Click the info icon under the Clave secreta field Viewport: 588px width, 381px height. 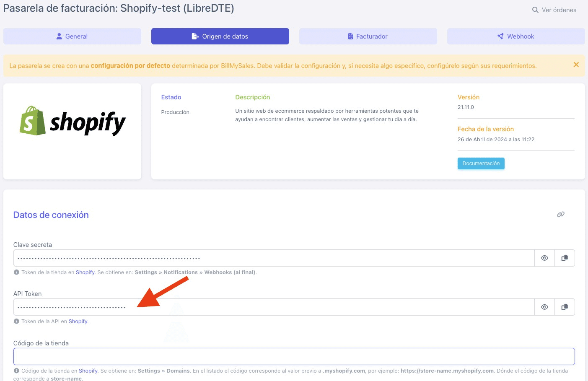point(16,272)
